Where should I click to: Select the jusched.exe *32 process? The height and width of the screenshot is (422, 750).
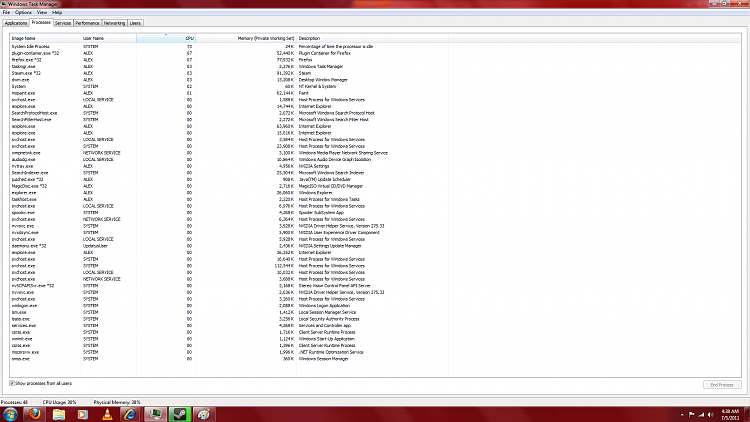tap(230, 179)
